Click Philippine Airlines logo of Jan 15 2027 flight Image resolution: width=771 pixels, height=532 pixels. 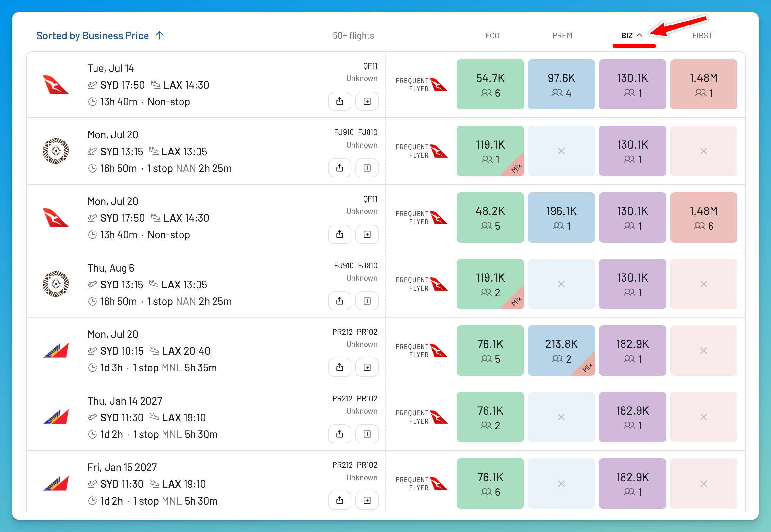pos(56,483)
